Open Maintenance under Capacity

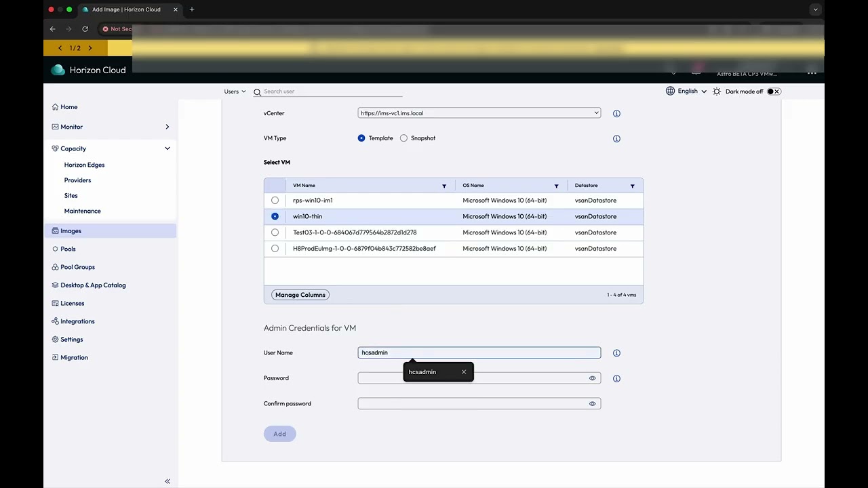point(82,211)
